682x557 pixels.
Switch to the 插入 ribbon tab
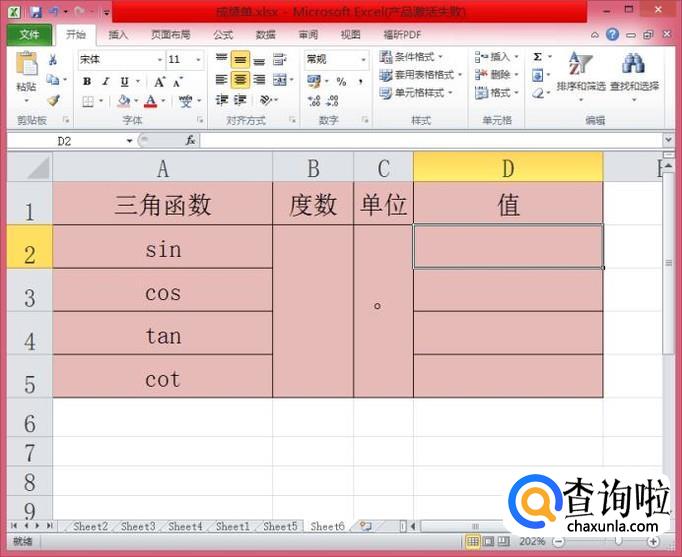(118, 35)
